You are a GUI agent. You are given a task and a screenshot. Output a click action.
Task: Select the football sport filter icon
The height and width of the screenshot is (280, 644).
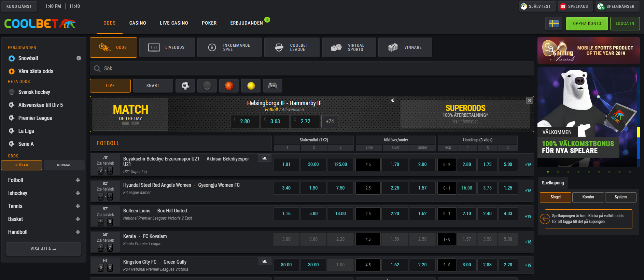click(x=185, y=86)
